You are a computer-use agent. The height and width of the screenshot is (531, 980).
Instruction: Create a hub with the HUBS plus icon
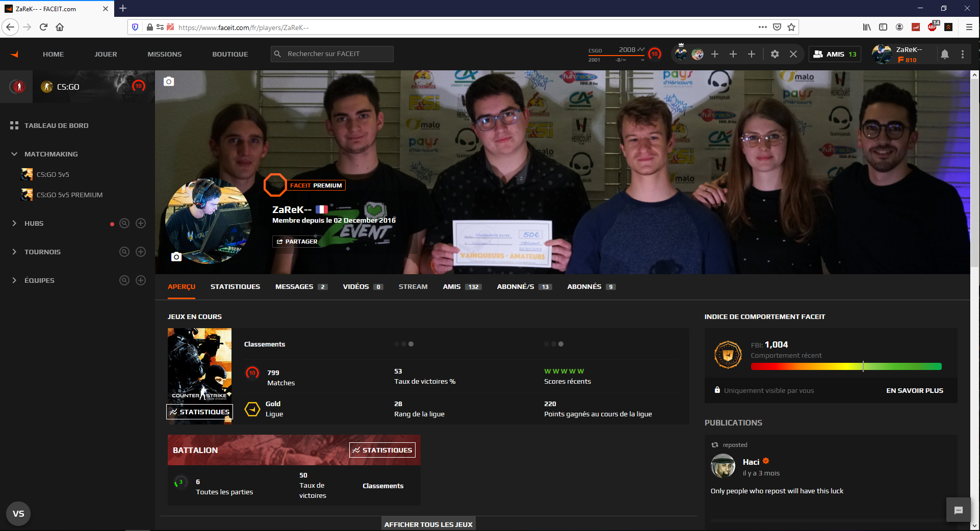(141, 223)
